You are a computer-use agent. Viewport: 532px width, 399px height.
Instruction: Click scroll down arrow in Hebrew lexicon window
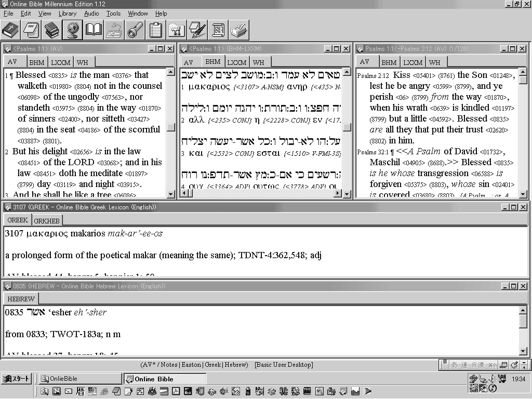click(x=523, y=351)
